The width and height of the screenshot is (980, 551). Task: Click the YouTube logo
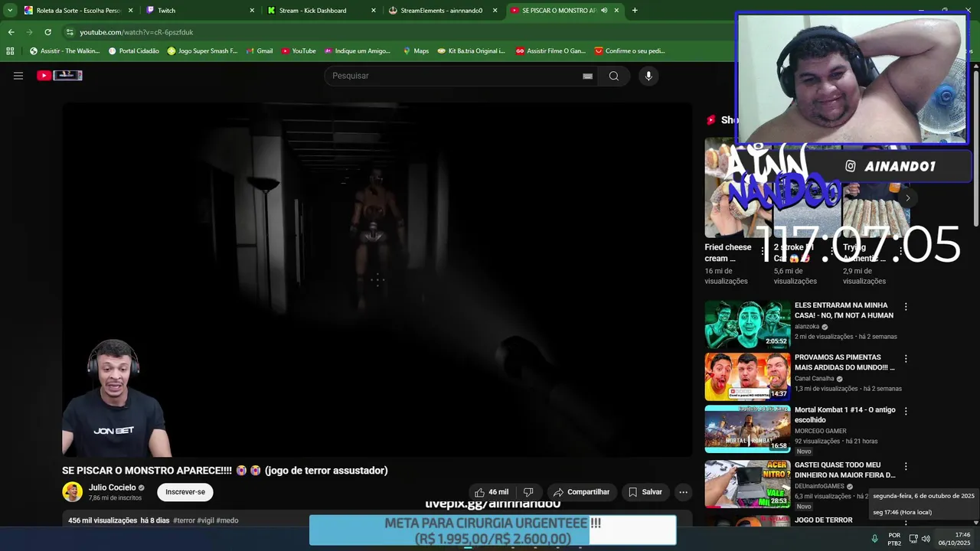[60, 76]
